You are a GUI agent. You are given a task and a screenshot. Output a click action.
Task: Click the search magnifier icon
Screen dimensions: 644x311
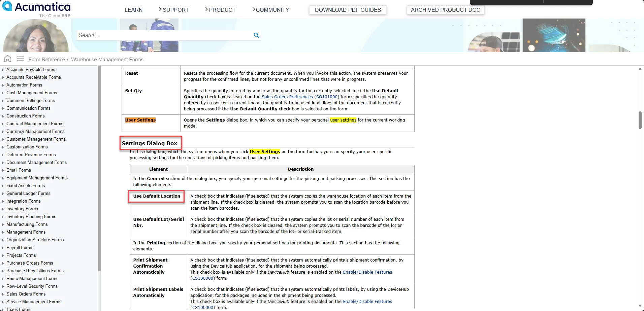tap(256, 35)
